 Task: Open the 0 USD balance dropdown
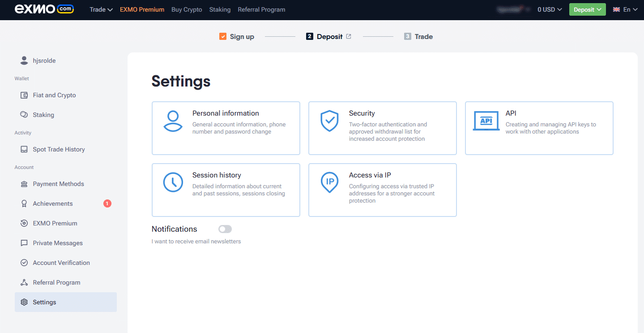[550, 9]
